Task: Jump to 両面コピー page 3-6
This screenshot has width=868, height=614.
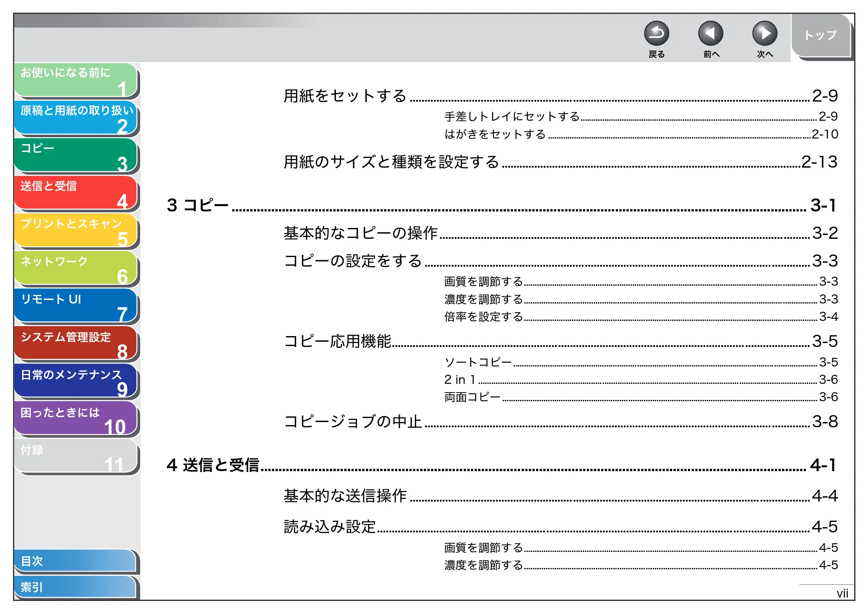Action: [641, 397]
